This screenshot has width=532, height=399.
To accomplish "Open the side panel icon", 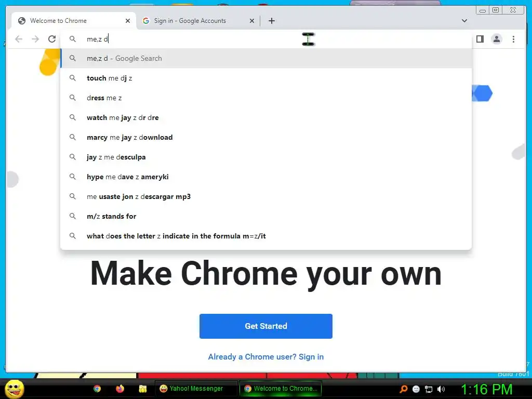I will pyautogui.click(x=480, y=39).
